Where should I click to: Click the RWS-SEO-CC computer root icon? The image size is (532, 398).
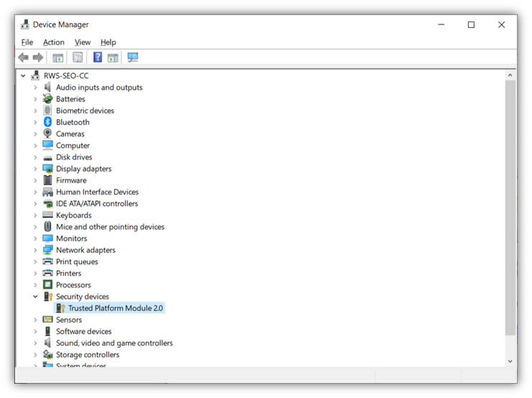click(x=35, y=75)
